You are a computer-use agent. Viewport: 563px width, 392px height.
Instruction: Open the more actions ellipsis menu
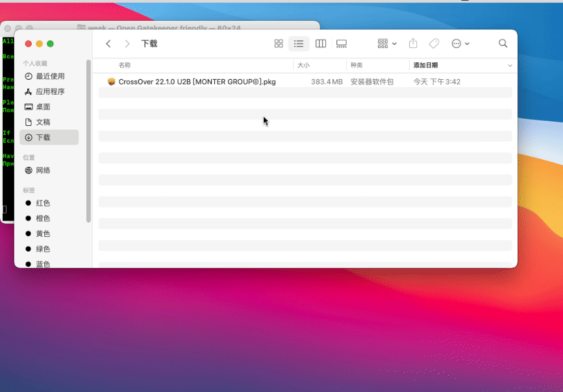click(460, 43)
